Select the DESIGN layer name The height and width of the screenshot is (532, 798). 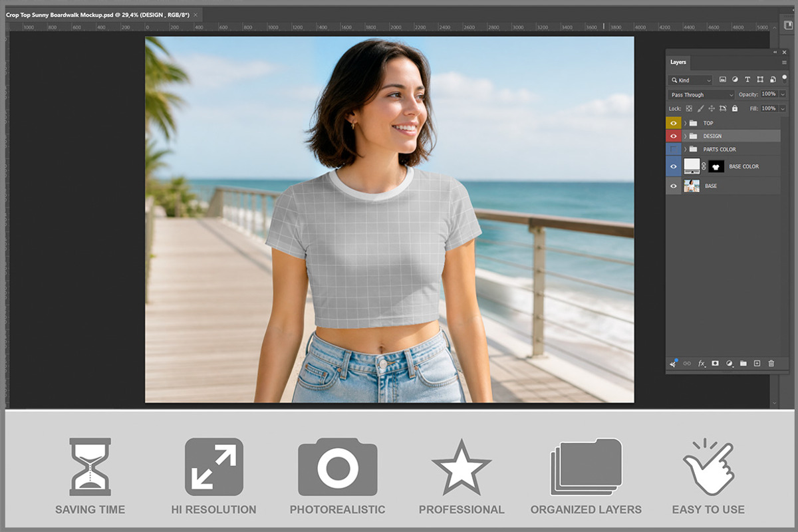point(712,136)
